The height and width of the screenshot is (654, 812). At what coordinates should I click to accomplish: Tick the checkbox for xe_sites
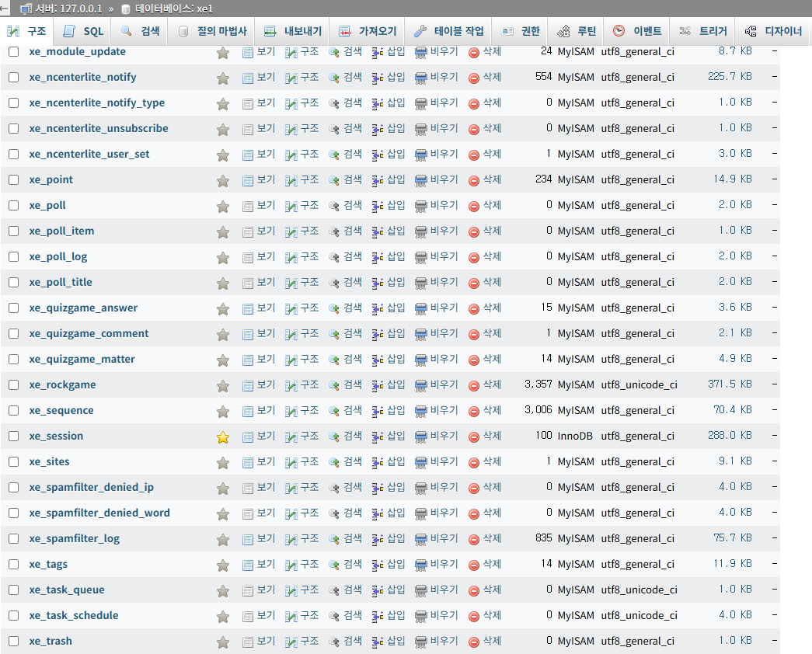click(x=13, y=461)
